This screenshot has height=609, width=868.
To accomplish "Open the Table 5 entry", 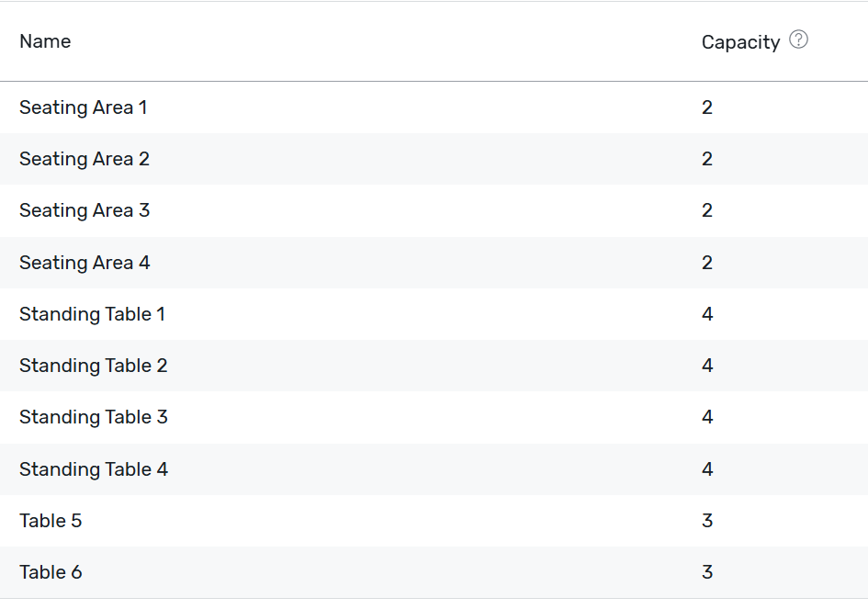I will point(434,521).
